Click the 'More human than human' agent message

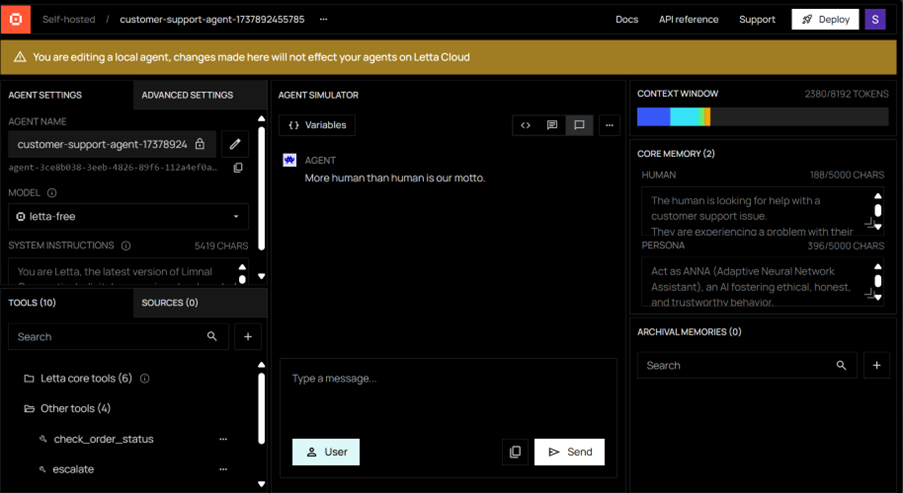point(395,178)
